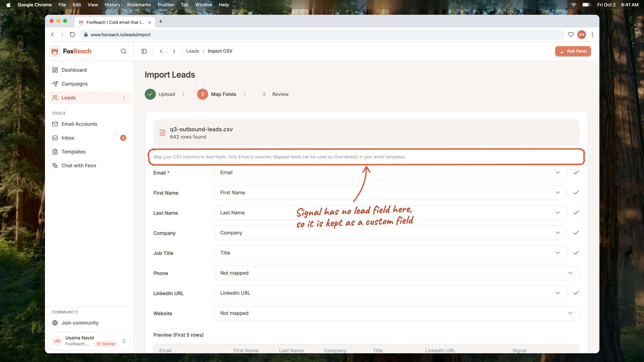Open the Company mapping dropdown

[x=390, y=233]
